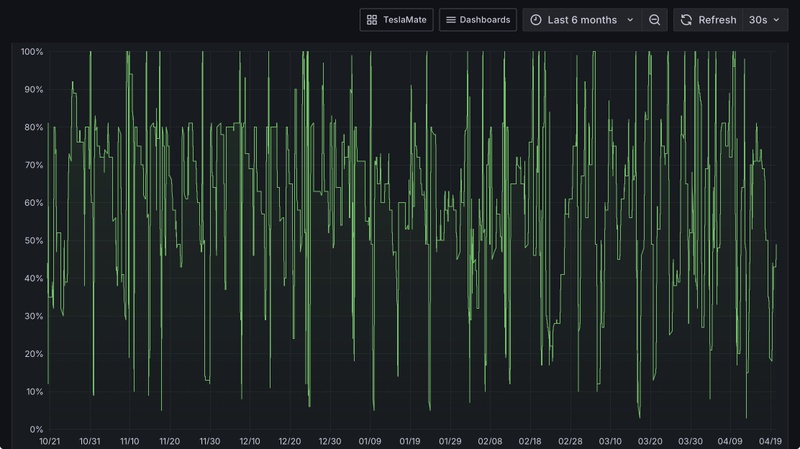Screen dimensions: 800x449
Task: Click the grid icon in the TeslaMate button
Action: coord(372,20)
